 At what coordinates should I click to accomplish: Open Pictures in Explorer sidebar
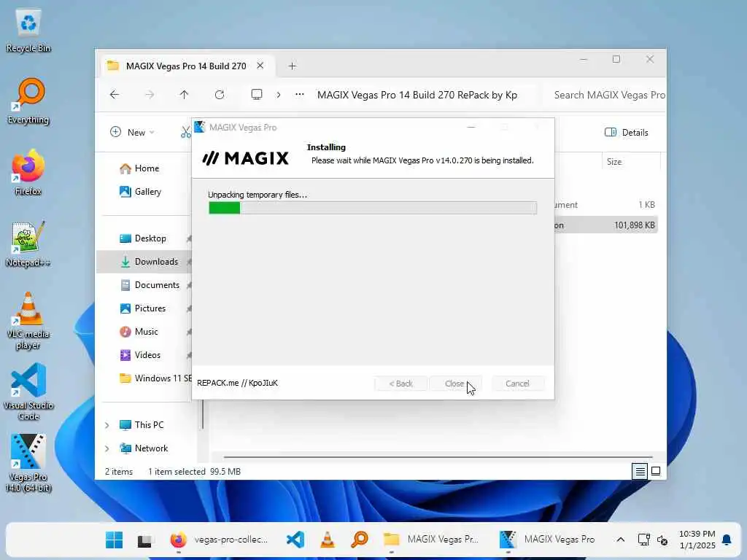pos(150,308)
